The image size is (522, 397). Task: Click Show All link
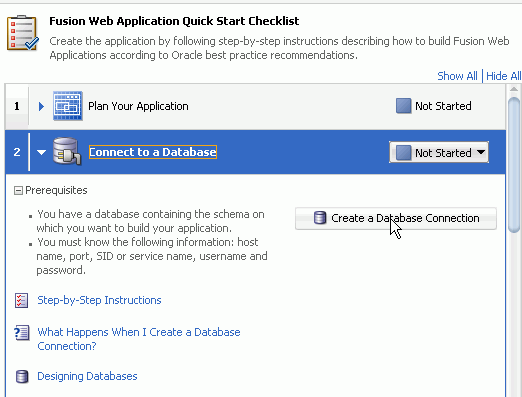457,76
